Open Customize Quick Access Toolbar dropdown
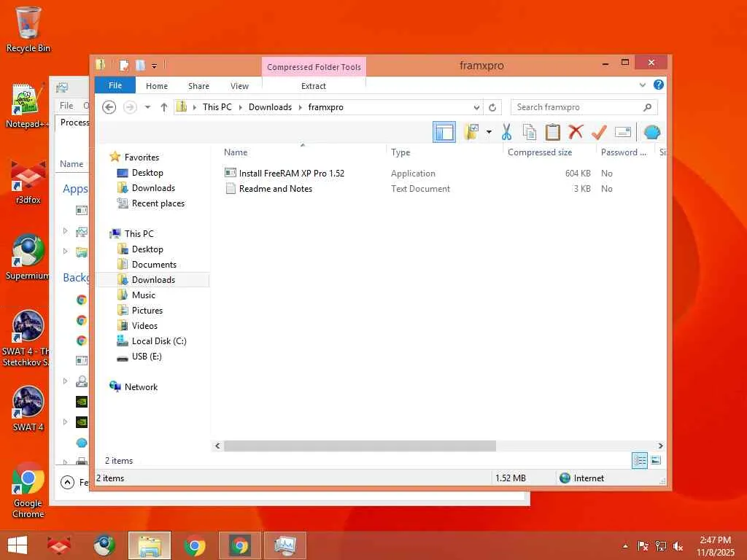This screenshot has width=747, height=560. 154,66
